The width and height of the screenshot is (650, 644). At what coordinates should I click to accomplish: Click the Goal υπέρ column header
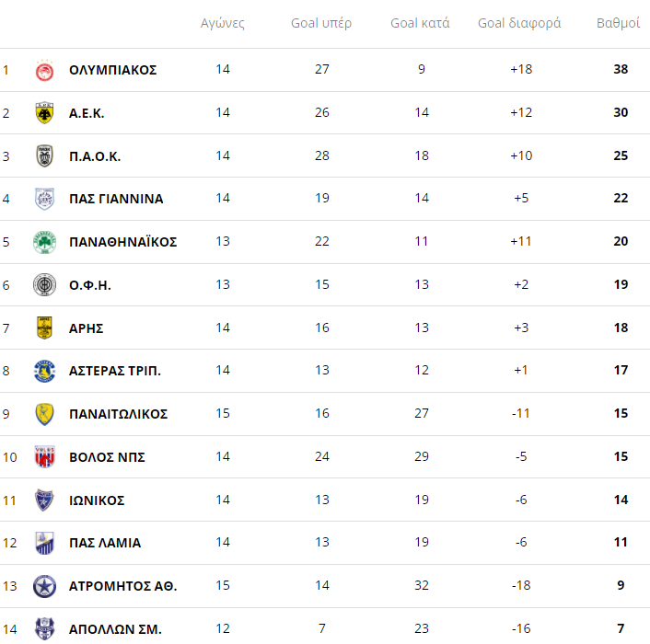[321, 23]
